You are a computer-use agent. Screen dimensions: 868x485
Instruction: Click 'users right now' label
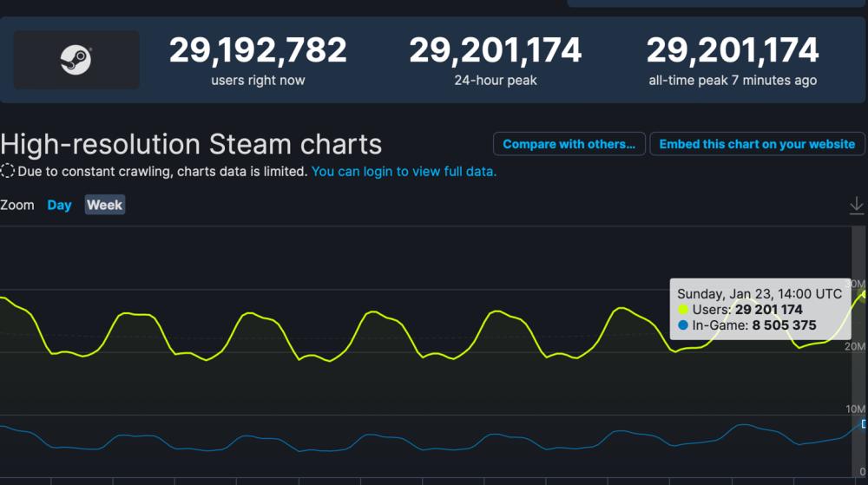pos(258,80)
